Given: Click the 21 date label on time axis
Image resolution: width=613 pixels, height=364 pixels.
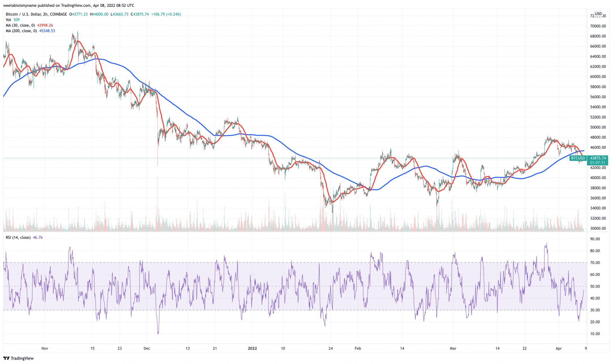Looking at the screenshot, I should (215, 348).
